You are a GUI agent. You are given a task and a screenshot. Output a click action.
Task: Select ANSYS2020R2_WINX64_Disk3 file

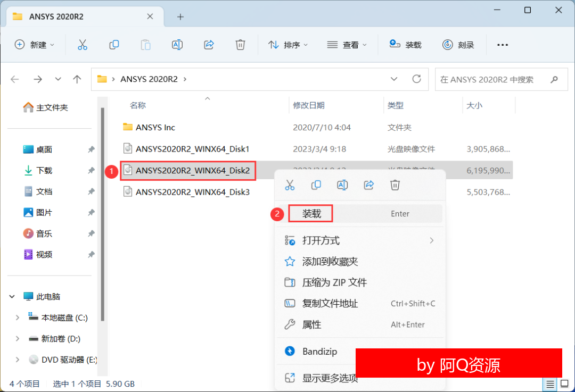(x=186, y=192)
